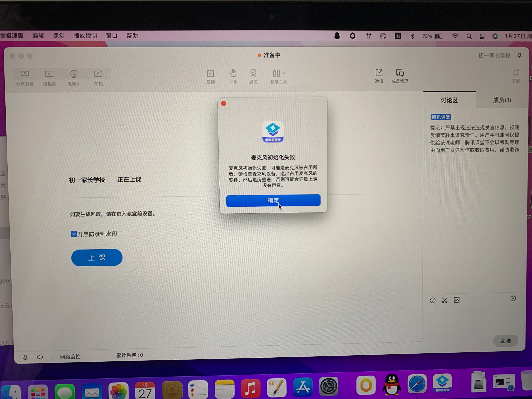Click the 点名 roll call icon
Image resolution: width=532 pixels, height=399 pixels.
[x=253, y=73]
